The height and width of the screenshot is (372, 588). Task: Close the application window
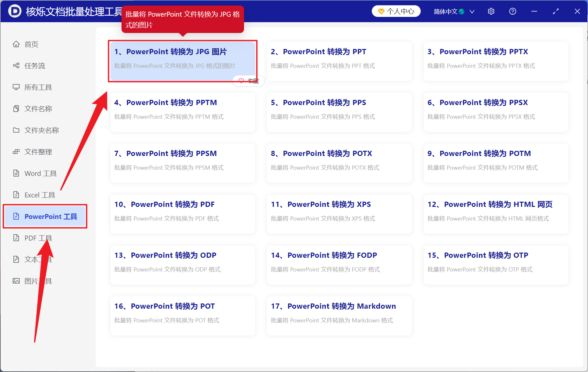click(x=577, y=11)
